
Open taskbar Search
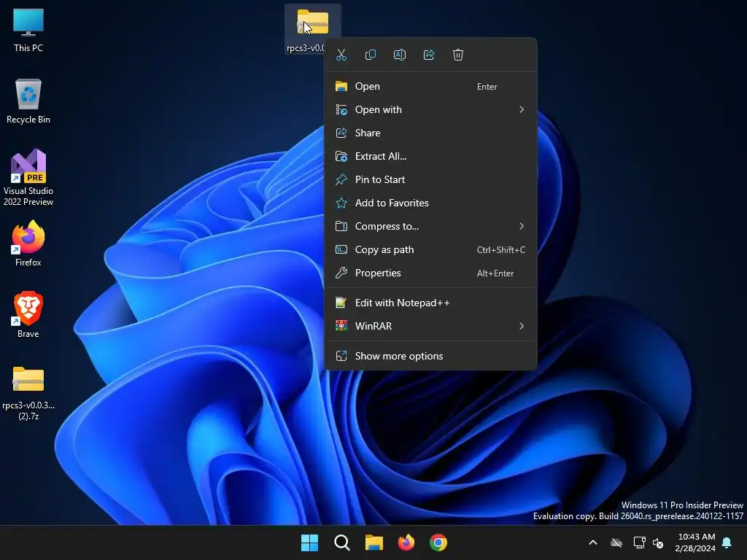(342, 542)
